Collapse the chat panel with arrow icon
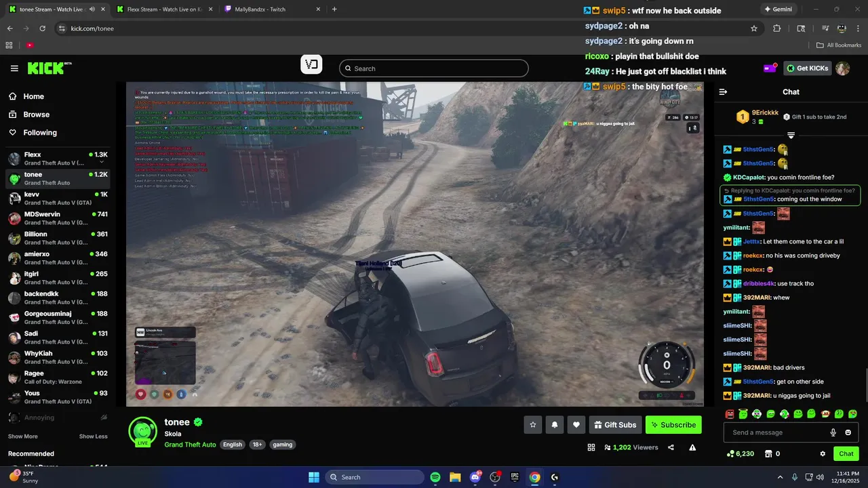 coord(723,91)
